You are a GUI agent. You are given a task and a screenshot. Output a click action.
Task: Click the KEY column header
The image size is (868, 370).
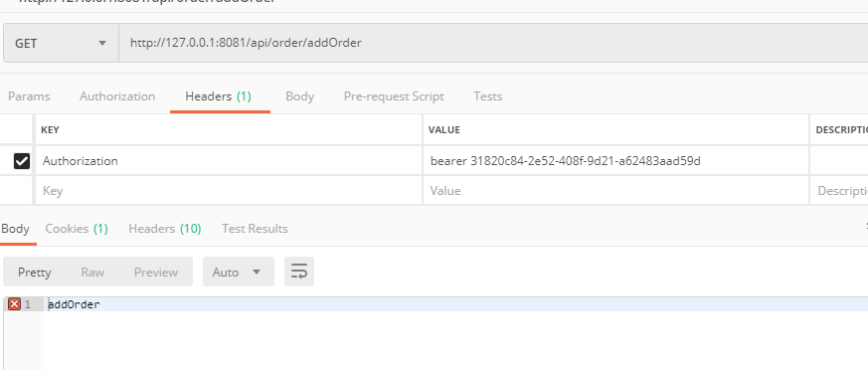pos(50,130)
